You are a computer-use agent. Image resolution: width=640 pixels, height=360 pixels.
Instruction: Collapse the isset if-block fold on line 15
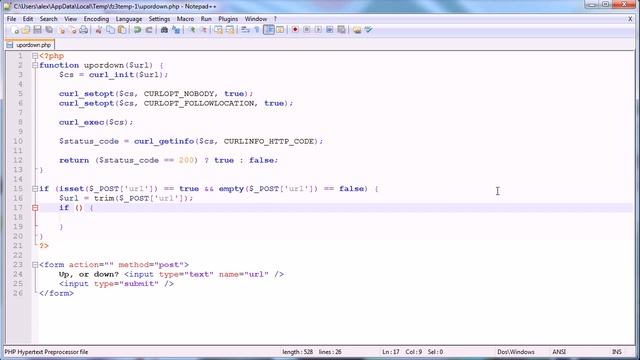[35, 189]
